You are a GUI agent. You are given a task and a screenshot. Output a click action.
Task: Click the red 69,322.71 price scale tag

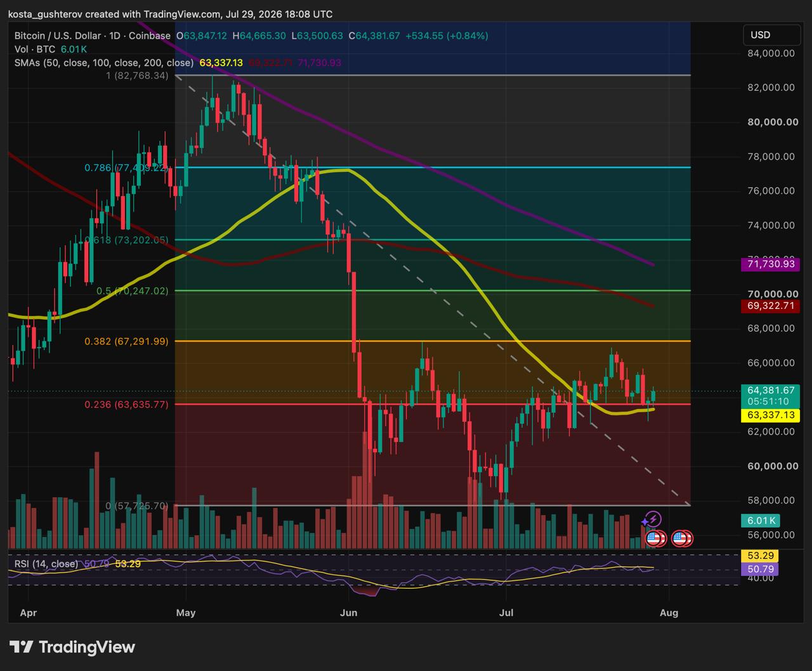pos(769,306)
